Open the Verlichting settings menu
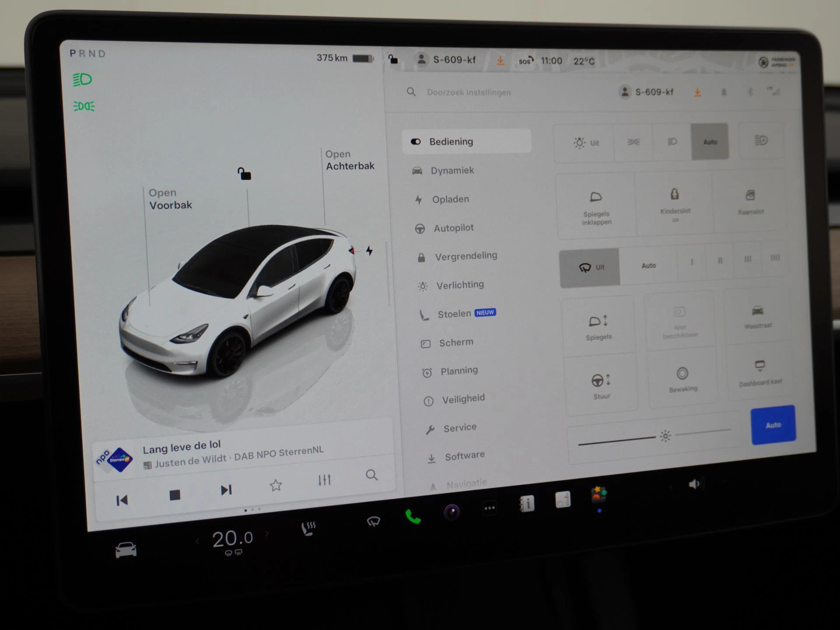This screenshot has width=840, height=630. coord(451,285)
